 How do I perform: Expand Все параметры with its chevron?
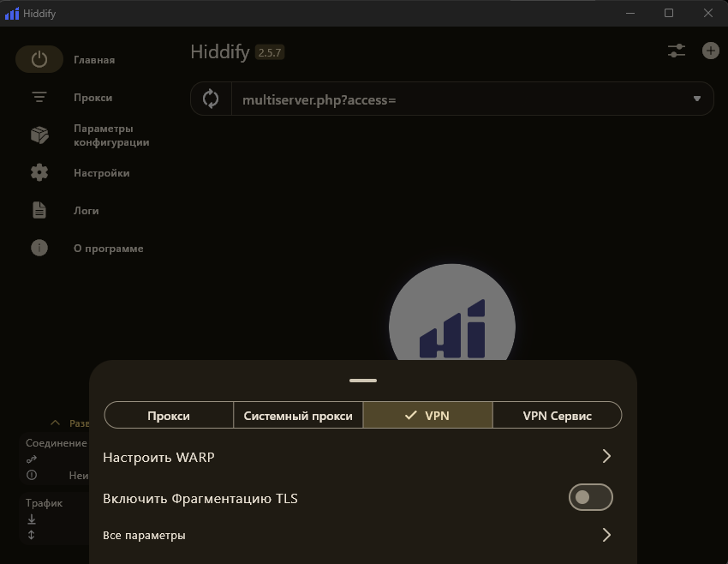(606, 534)
